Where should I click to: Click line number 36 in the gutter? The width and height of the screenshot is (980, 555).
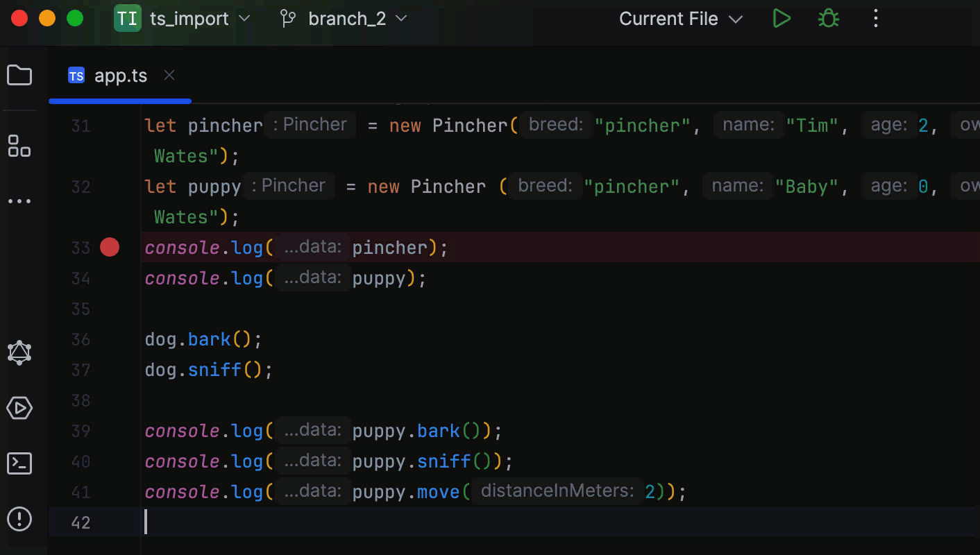pyautogui.click(x=81, y=339)
